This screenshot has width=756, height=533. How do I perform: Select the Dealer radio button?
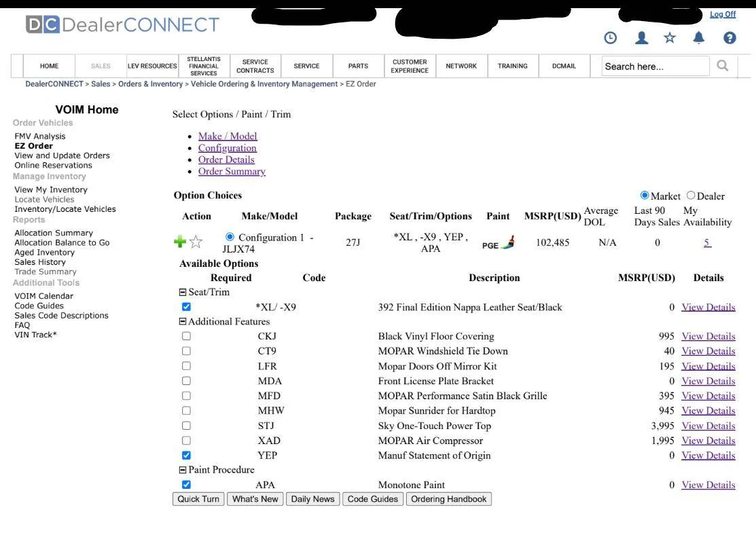[x=691, y=195]
